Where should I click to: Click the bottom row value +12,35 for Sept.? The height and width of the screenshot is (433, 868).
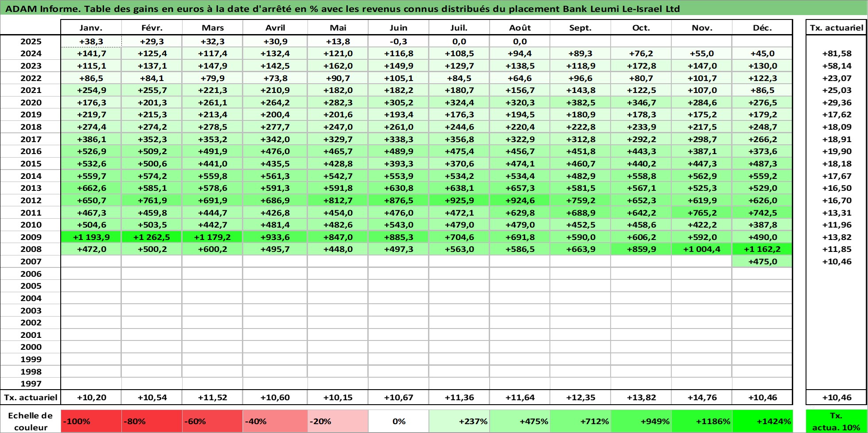click(580, 397)
